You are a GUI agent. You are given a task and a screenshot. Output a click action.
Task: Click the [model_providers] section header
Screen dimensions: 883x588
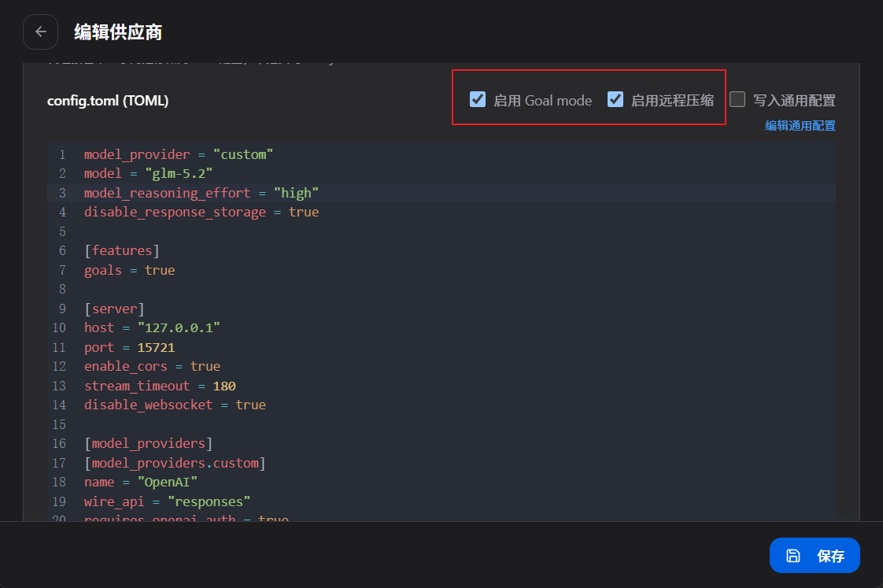pyautogui.click(x=148, y=443)
